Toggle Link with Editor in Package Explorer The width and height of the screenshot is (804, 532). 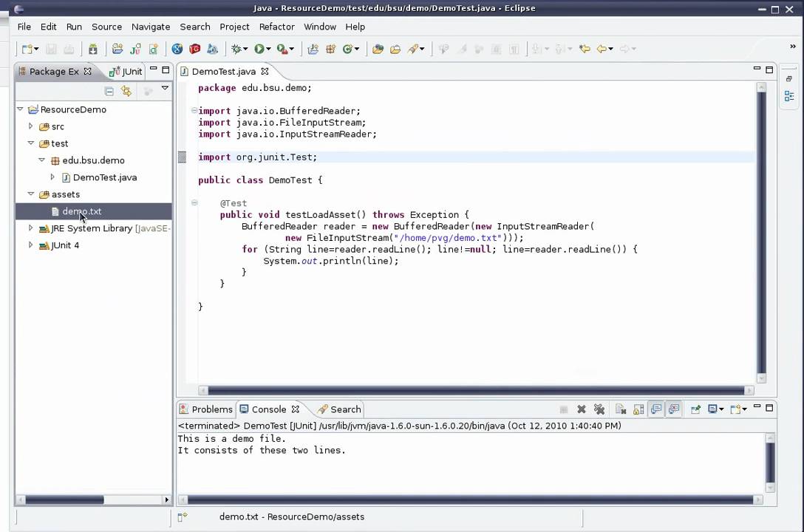pyautogui.click(x=126, y=91)
